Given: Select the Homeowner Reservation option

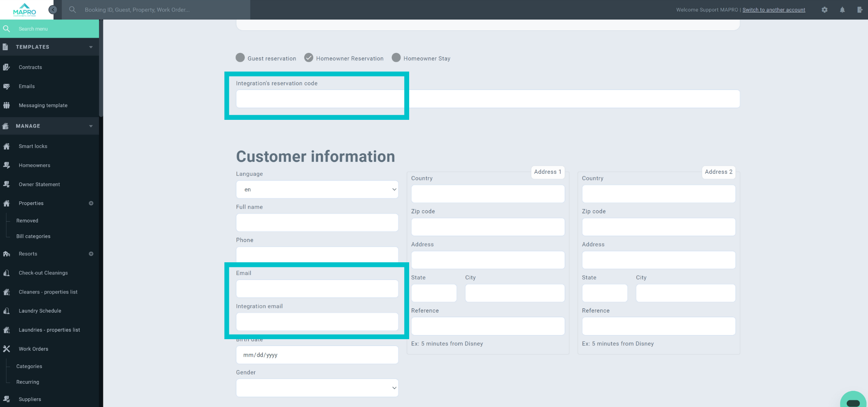Looking at the screenshot, I should click(x=309, y=58).
